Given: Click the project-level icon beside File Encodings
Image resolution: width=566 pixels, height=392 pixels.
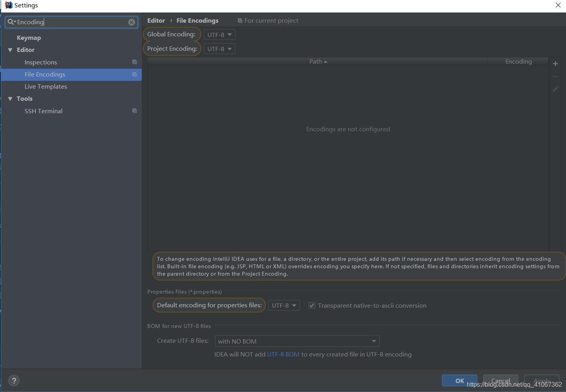Looking at the screenshot, I should pos(134,74).
